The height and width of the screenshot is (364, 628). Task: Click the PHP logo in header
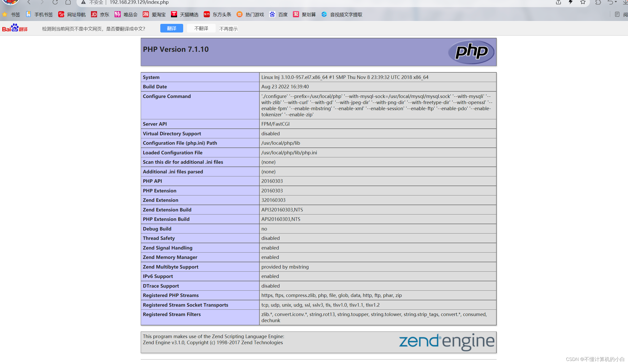(472, 52)
